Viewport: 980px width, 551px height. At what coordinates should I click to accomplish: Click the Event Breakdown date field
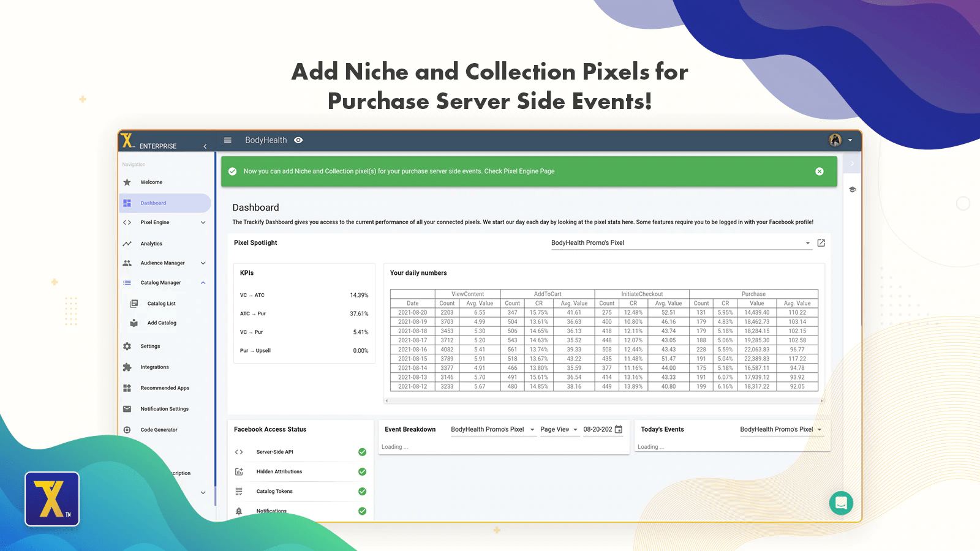tap(598, 430)
